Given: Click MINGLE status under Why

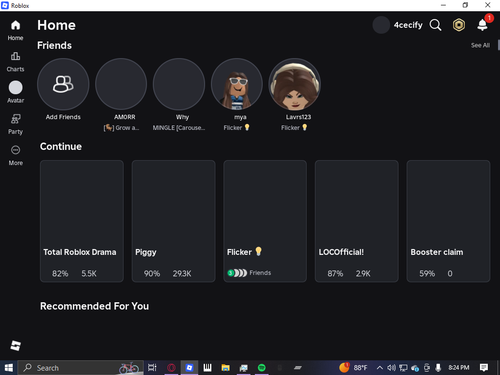Looking at the screenshot, I should click(179, 128).
